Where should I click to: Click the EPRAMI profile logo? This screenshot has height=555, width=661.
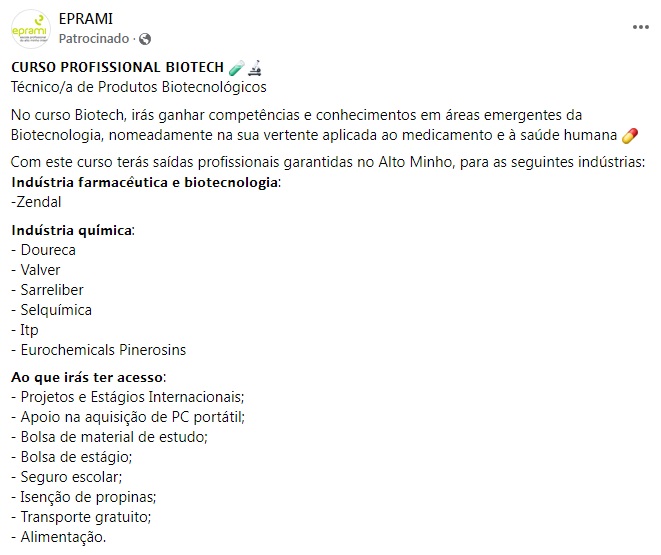pyautogui.click(x=30, y=28)
